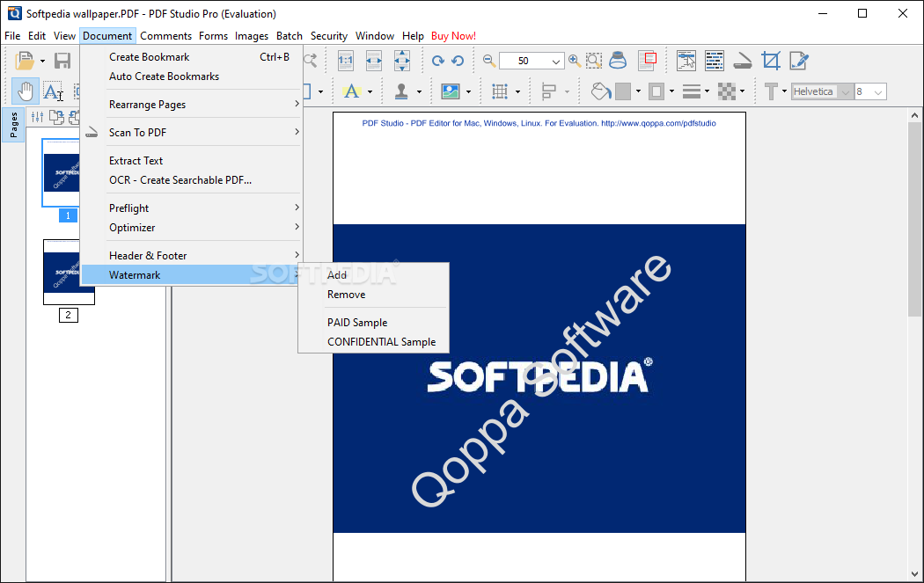Viewport: 924px width, 583px height.
Task: Apply CONFIDENTIAL Sample watermark
Action: 374,342
